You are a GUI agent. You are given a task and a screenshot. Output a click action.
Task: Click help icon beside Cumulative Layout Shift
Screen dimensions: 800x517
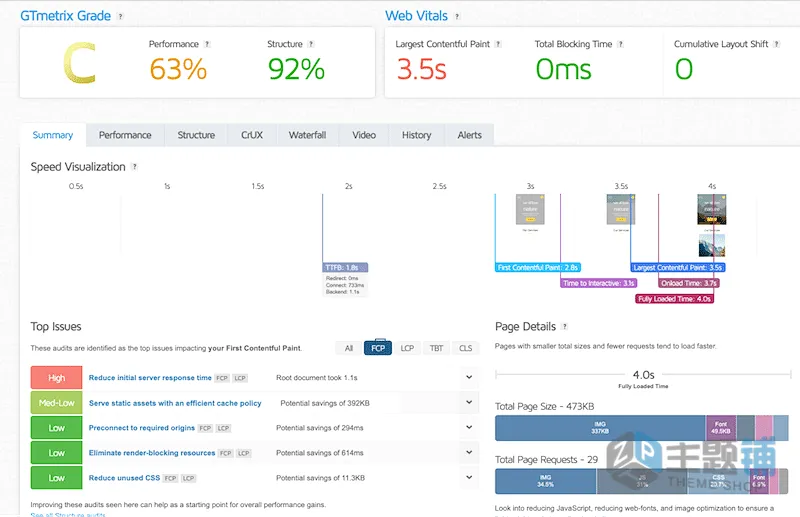click(x=776, y=44)
